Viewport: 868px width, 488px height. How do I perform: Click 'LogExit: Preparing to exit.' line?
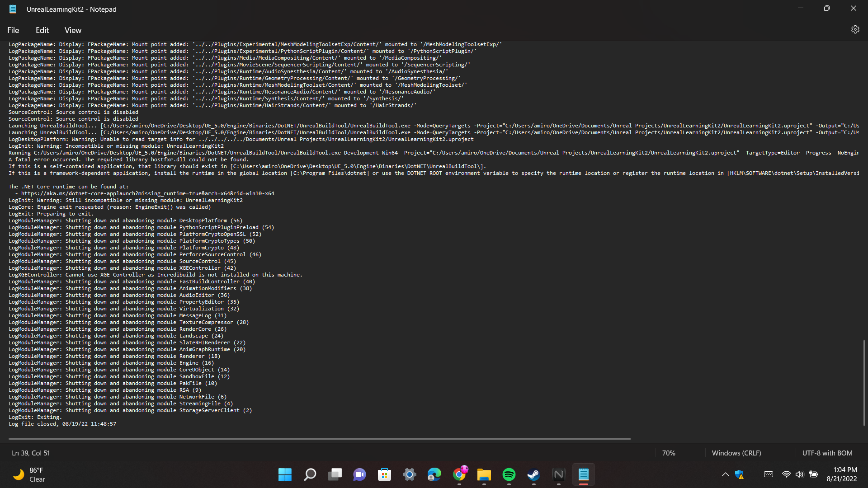[51, 214]
